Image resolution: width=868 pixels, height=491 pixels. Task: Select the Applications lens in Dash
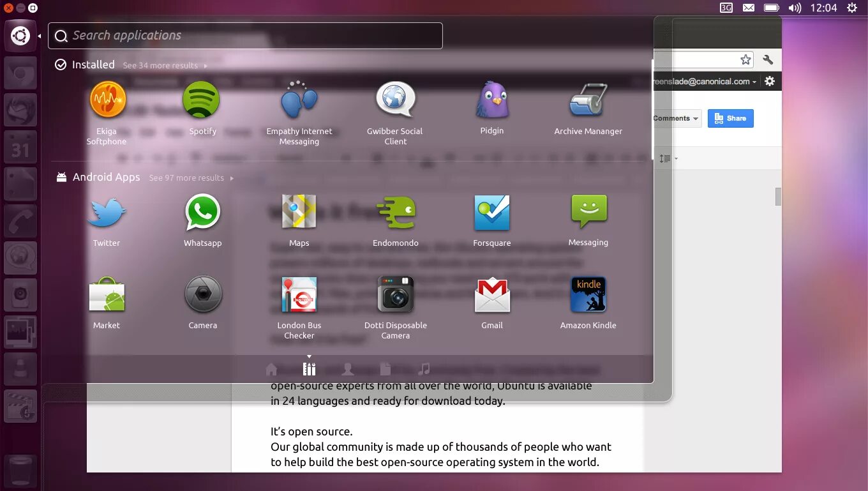tap(310, 369)
